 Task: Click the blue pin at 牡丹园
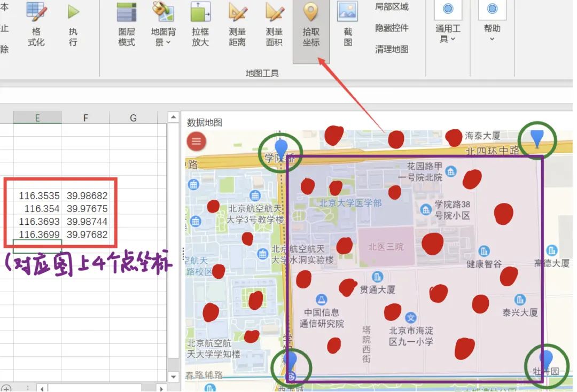tap(545, 360)
